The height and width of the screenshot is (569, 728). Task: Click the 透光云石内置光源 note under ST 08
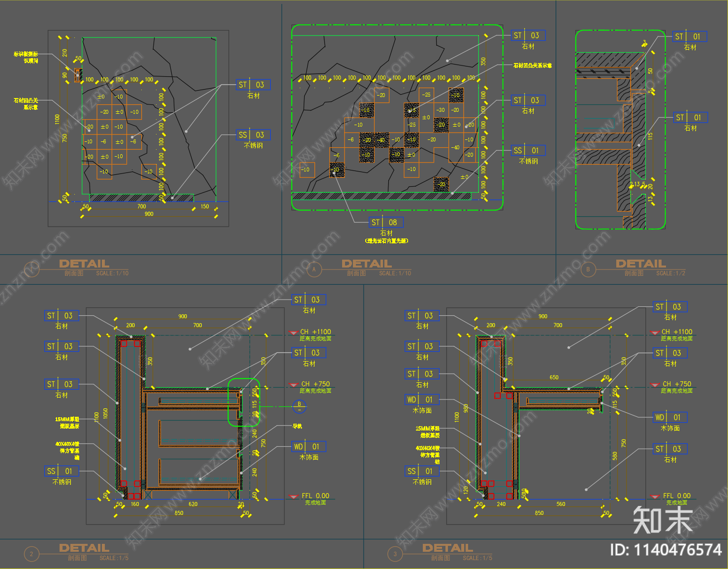(x=386, y=241)
